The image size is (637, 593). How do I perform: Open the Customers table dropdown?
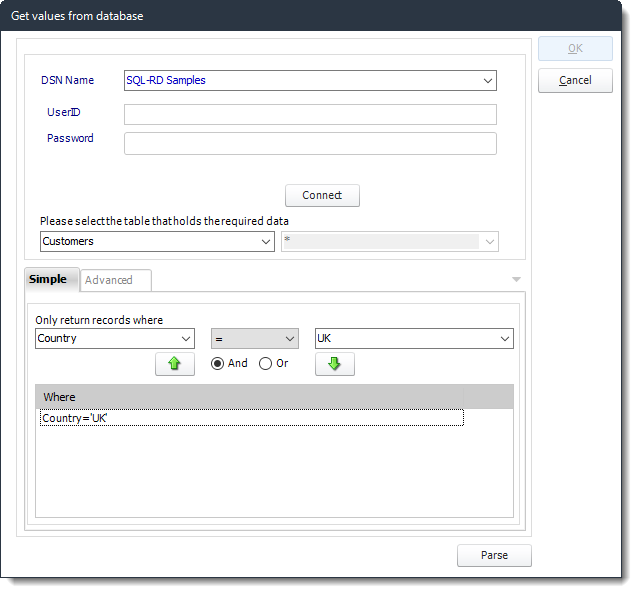point(266,242)
